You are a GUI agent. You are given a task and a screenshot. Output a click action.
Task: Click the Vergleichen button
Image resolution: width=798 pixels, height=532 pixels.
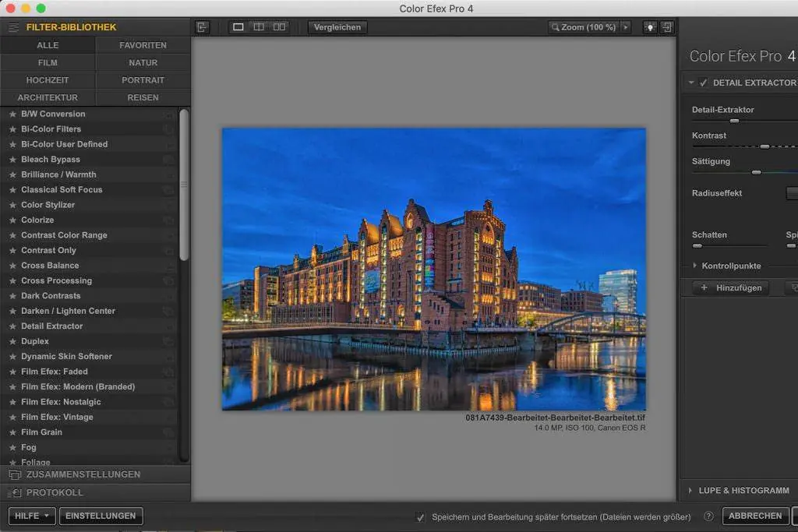(x=337, y=27)
